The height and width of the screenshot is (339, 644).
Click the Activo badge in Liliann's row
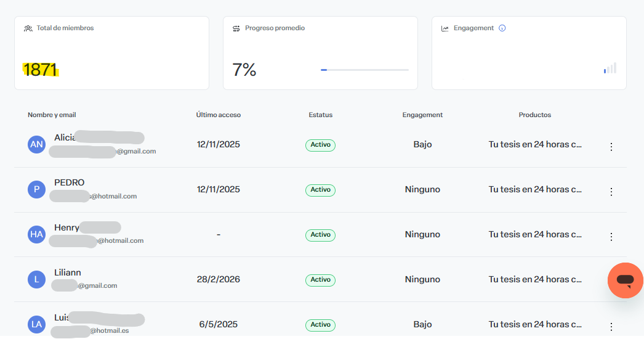click(320, 280)
